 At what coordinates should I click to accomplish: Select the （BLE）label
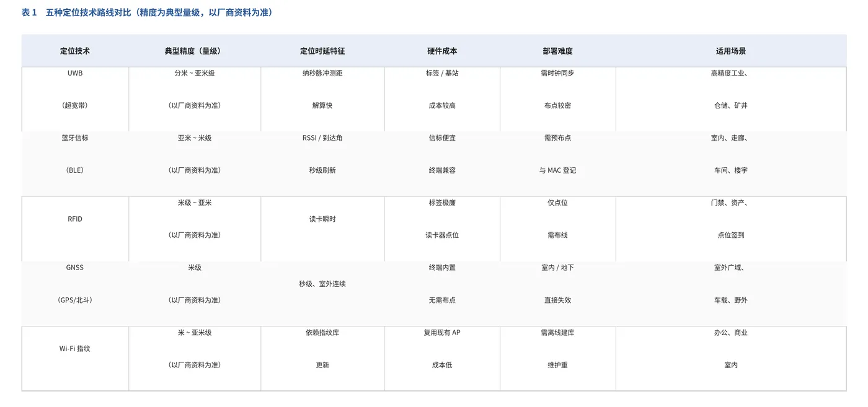click(x=75, y=170)
